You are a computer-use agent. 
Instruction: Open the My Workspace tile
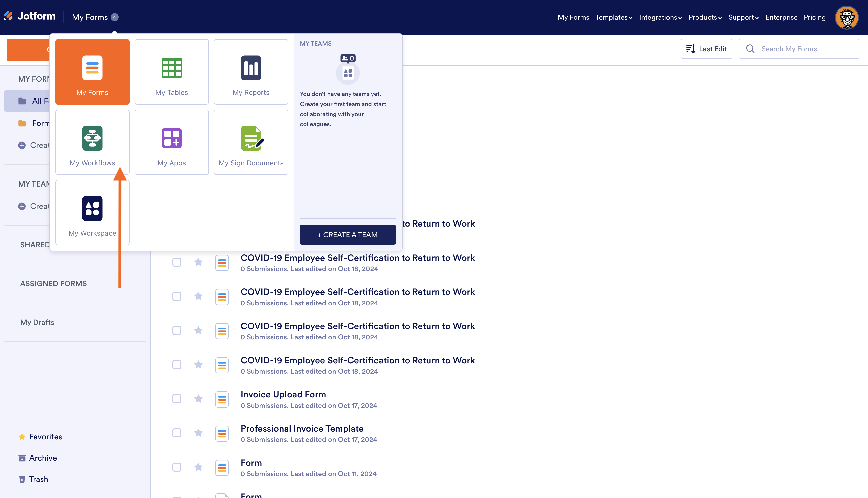(92, 212)
